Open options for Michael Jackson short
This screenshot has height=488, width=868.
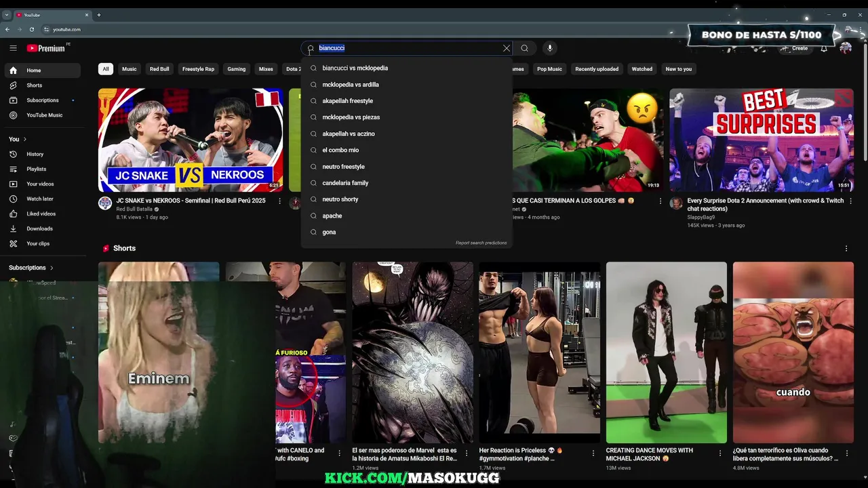tap(720, 453)
